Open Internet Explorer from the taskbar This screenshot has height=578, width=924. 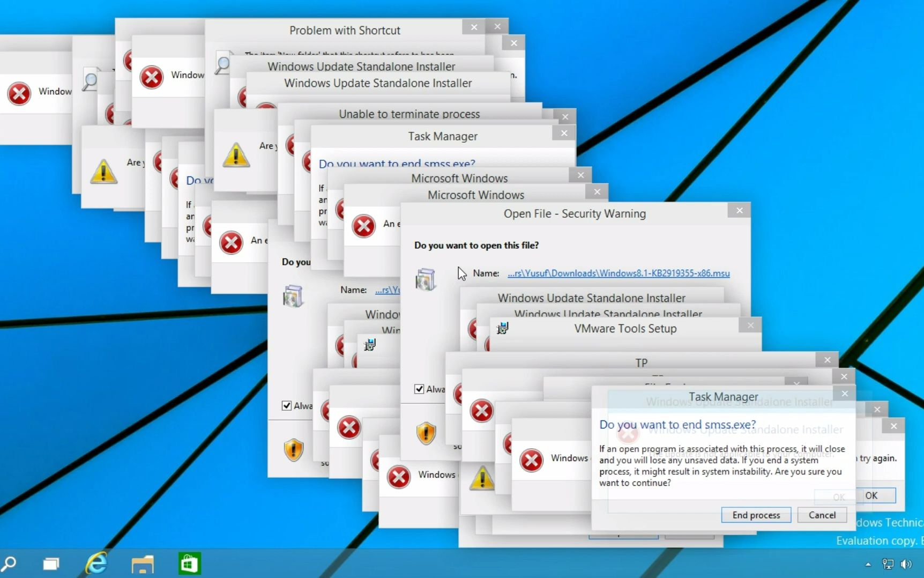pos(96,564)
